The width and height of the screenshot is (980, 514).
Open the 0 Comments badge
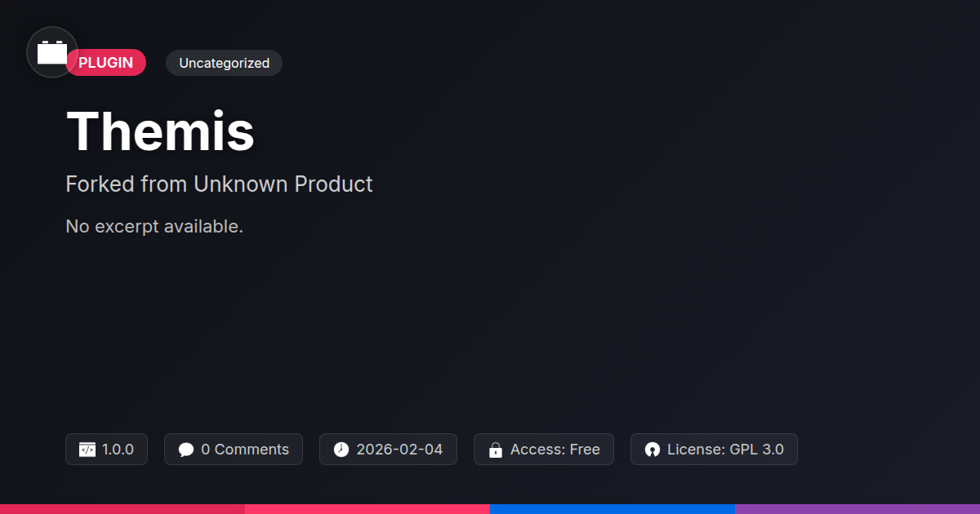(234, 450)
